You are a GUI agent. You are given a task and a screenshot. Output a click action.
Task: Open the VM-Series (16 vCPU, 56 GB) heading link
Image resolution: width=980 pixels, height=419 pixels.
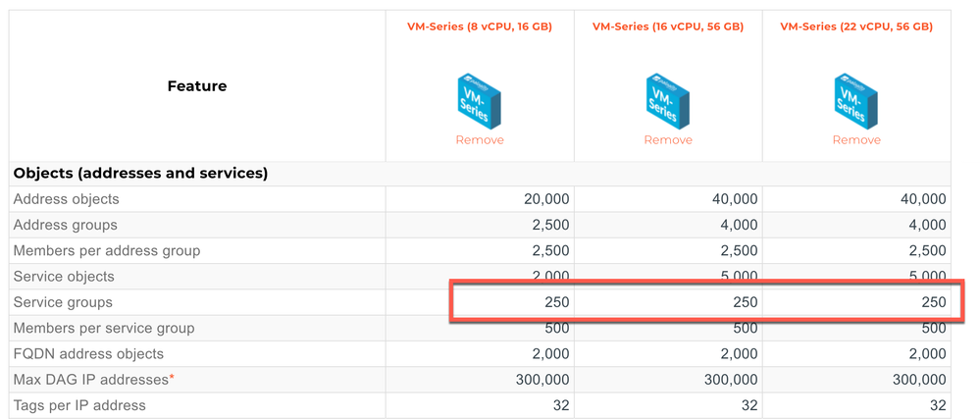point(668,27)
